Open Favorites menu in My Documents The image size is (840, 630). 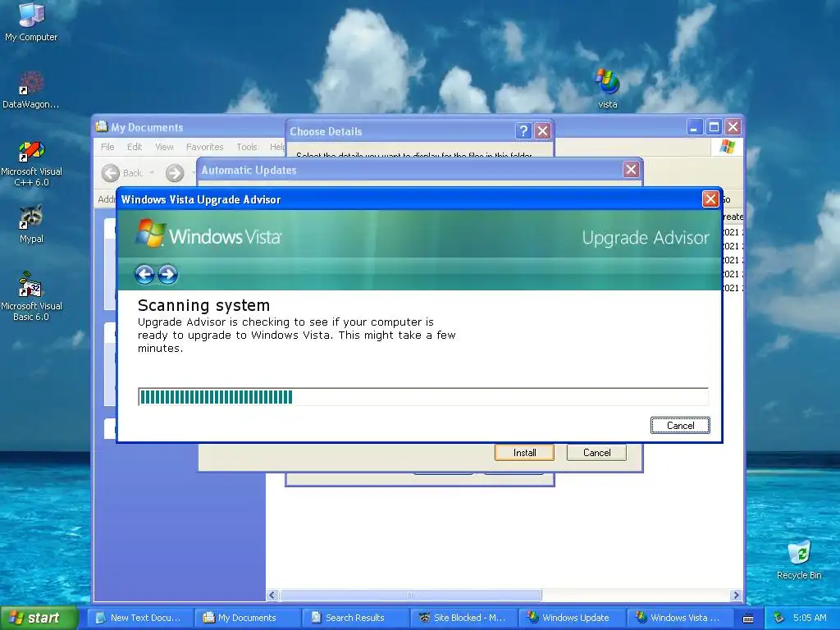point(204,147)
